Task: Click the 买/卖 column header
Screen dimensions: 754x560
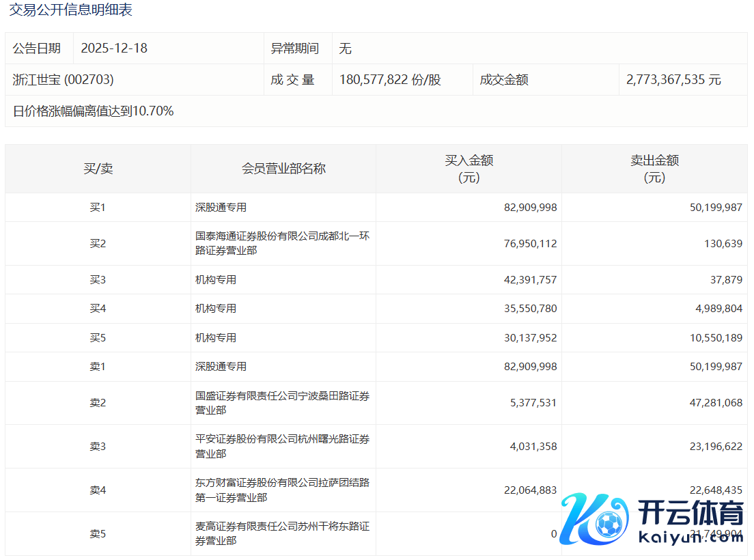Action: click(98, 169)
